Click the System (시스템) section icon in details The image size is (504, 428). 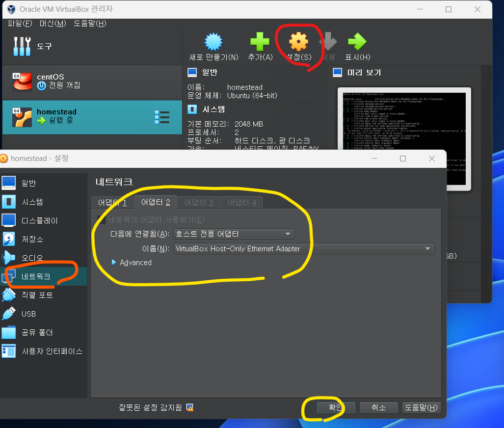pos(192,109)
